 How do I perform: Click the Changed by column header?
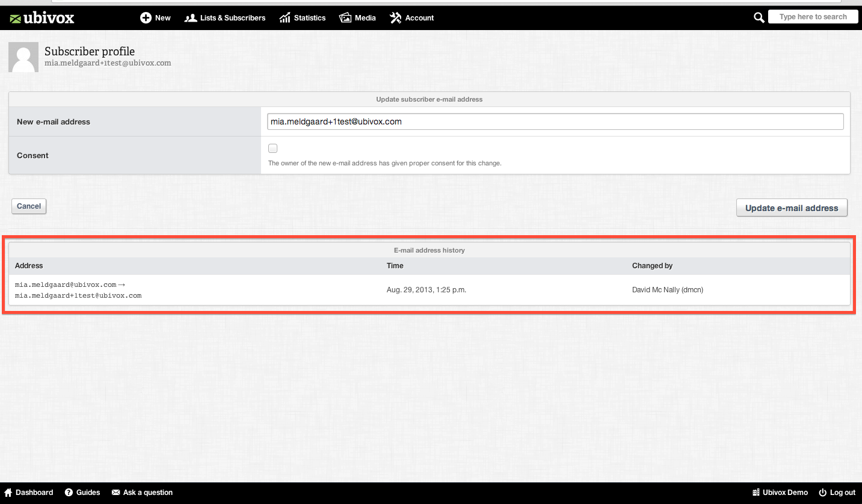pos(652,266)
